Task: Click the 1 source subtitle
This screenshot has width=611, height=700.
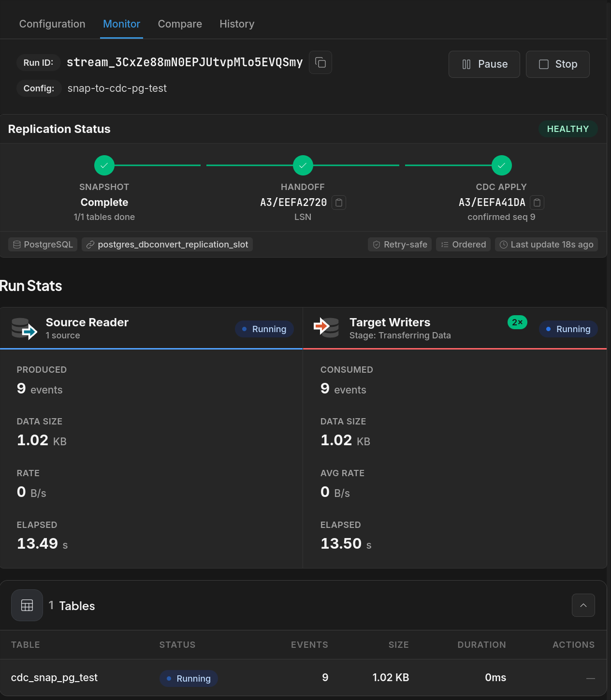Action: click(x=63, y=335)
